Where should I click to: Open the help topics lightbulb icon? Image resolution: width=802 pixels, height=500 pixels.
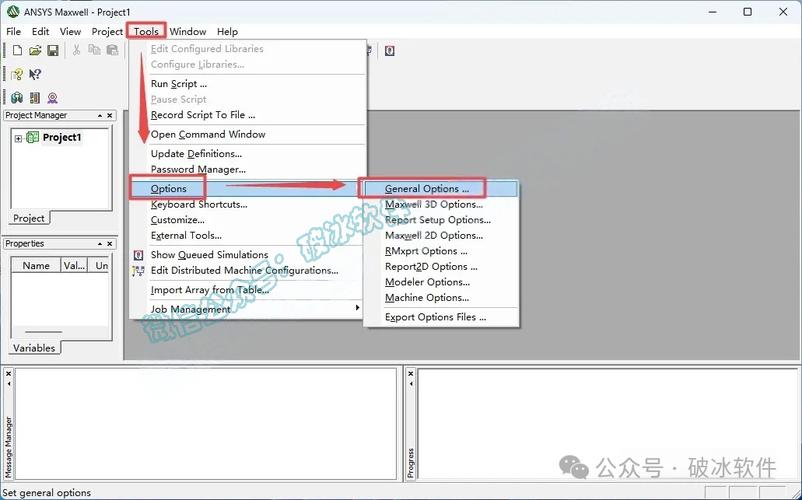(17, 75)
